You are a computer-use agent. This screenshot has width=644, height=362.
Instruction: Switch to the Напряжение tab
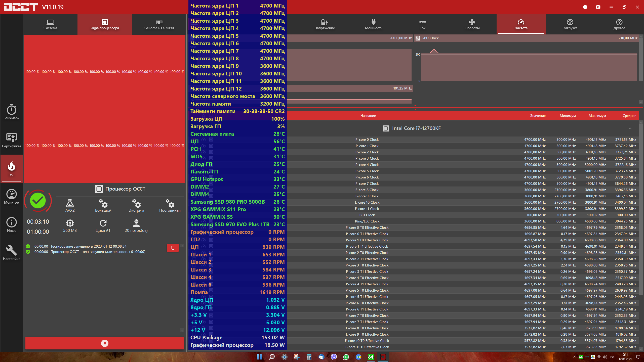[325, 24]
